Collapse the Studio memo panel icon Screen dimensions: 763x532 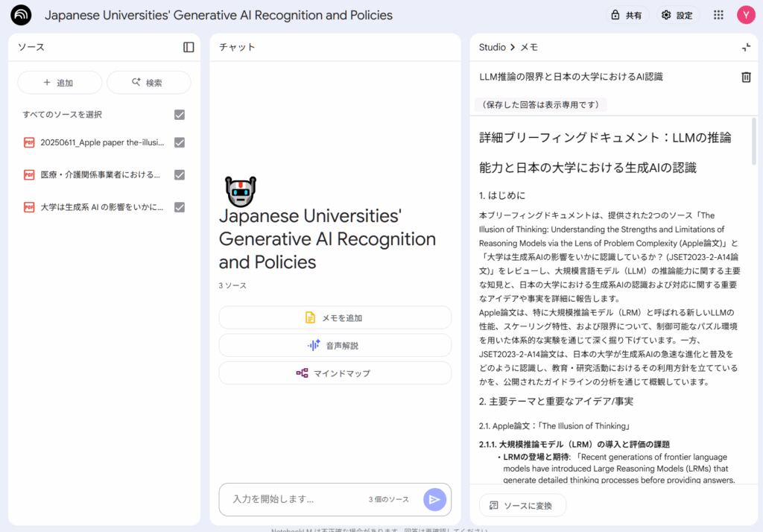pos(745,47)
